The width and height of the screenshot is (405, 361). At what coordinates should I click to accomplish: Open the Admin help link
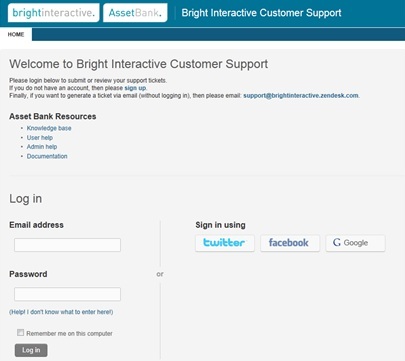tap(42, 147)
